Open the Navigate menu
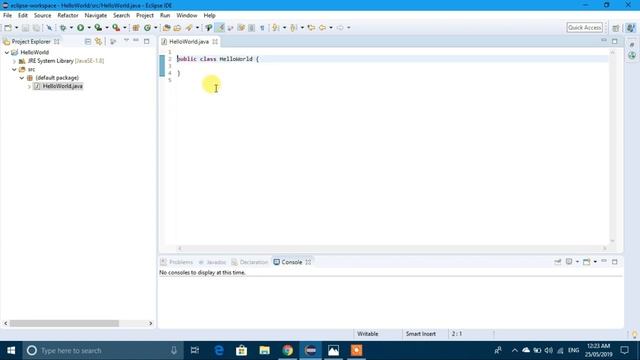640x360 pixels. coord(96,16)
